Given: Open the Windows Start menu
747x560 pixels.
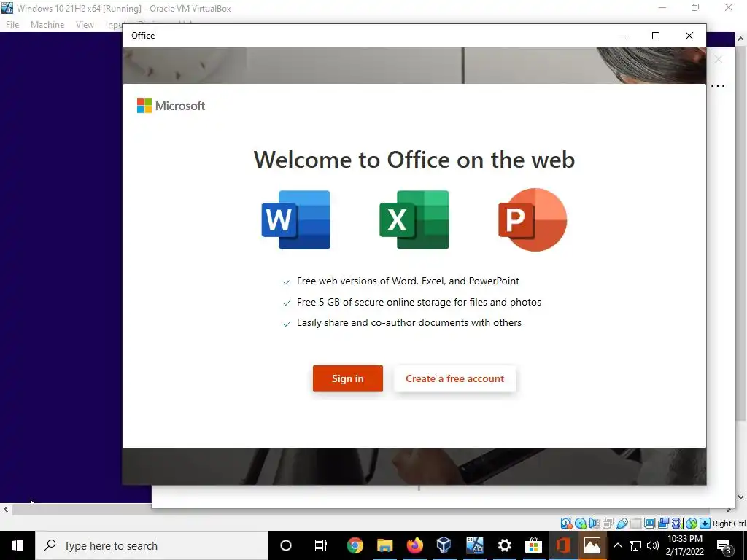Looking at the screenshot, I should (18, 545).
